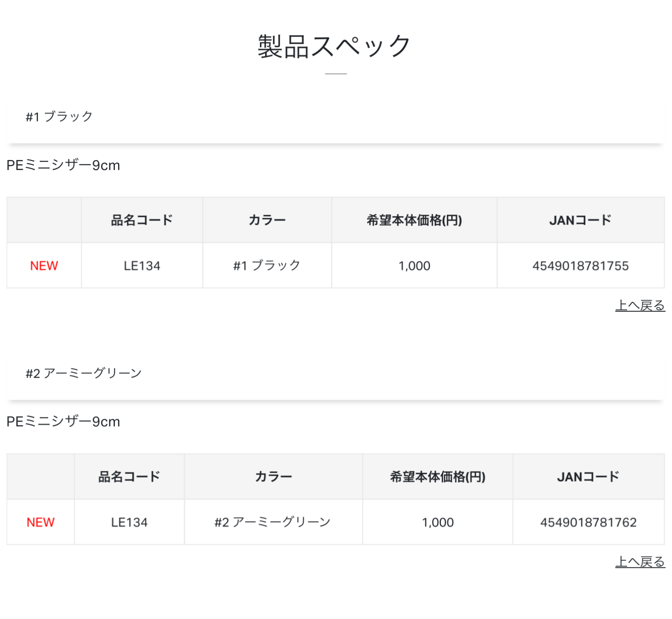
Task: Click the 品名コード header in the first table
Action: click(142, 220)
